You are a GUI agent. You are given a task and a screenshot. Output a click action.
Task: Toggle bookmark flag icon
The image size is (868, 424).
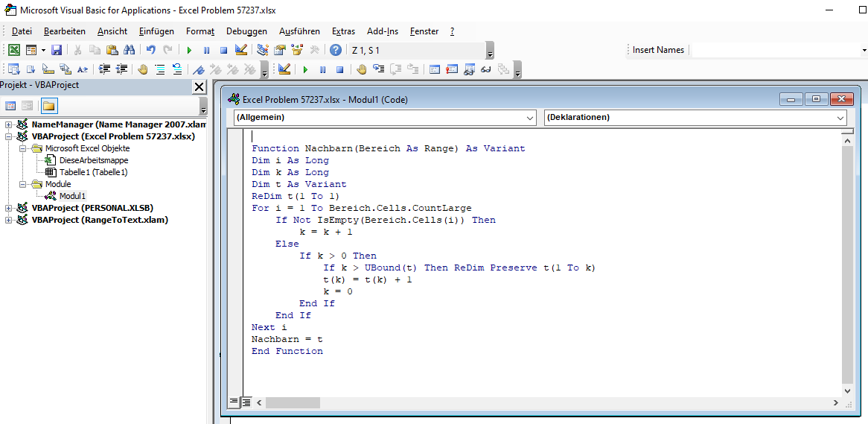[198, 70]
